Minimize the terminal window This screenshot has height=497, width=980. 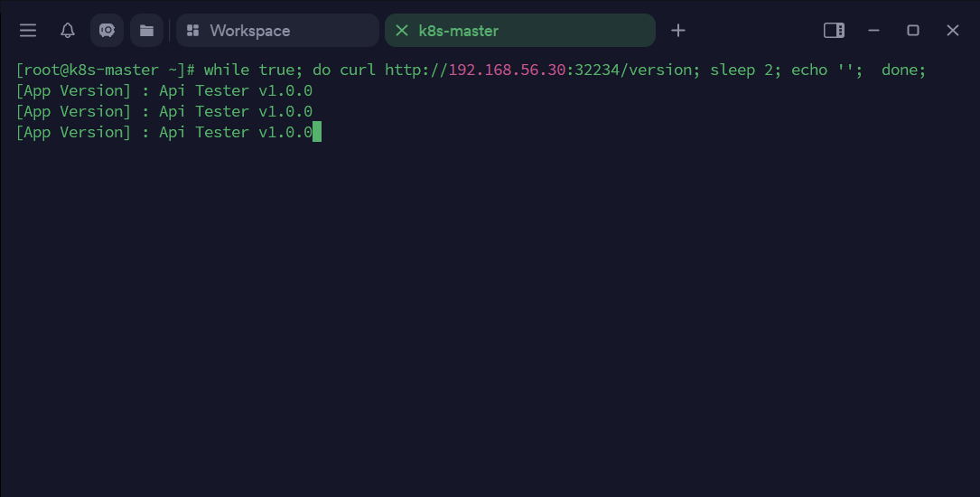click(x=873, y=31)
